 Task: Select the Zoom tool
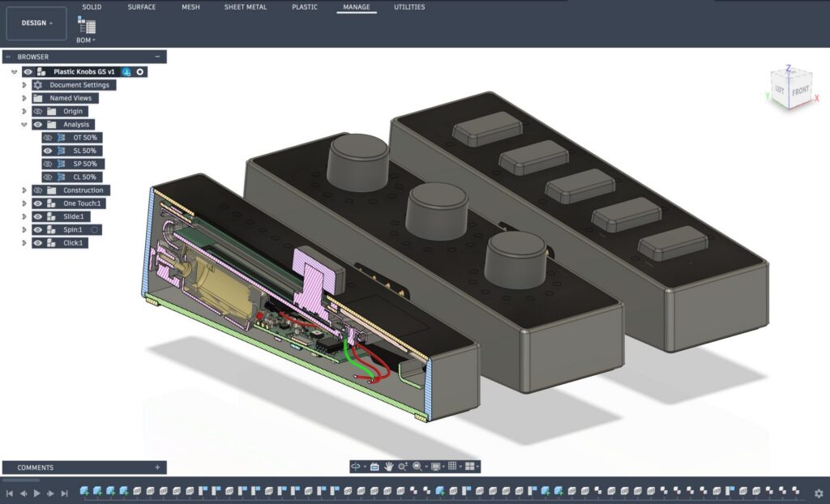pos(403,467)
